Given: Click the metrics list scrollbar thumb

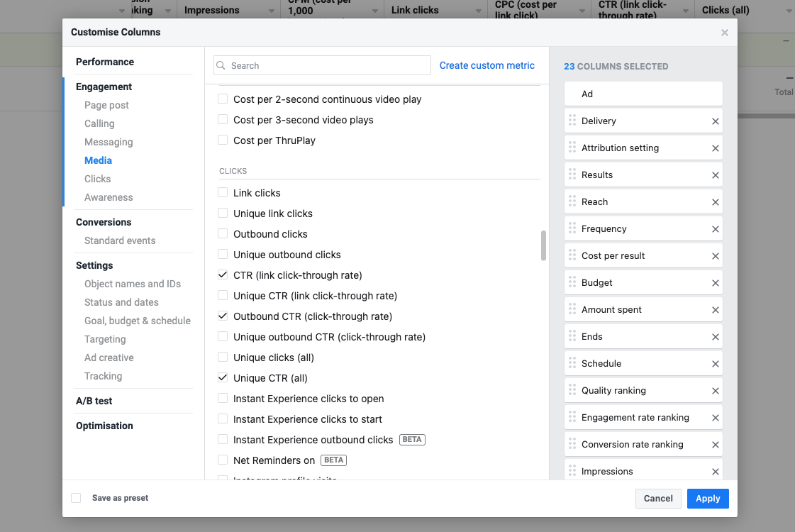Looking at the screenshot, I should pyautogui.click(x=543, y=245).
